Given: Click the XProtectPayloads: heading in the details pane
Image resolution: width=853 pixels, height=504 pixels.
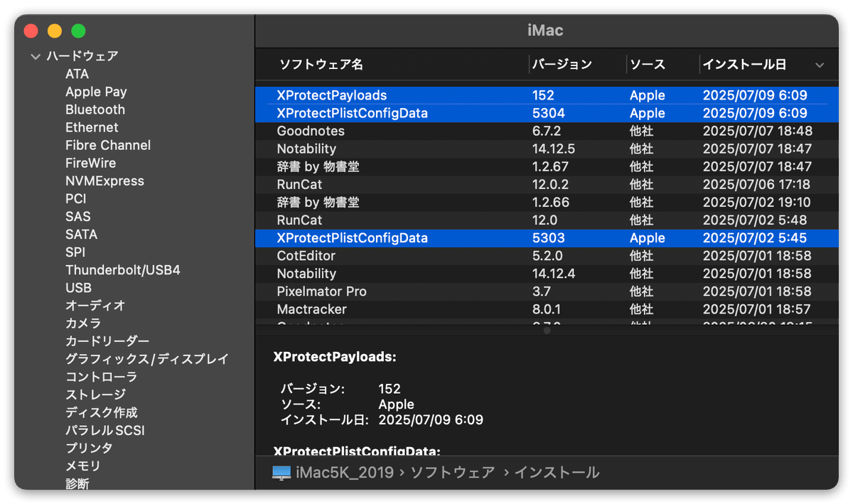Looking at the screenshot, I should pyautogui.click(x=335, y=357).
